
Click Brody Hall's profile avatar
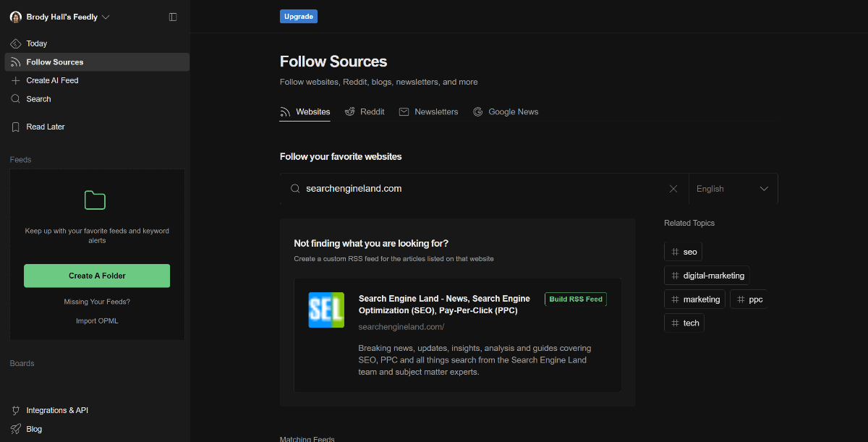[16, 17]
